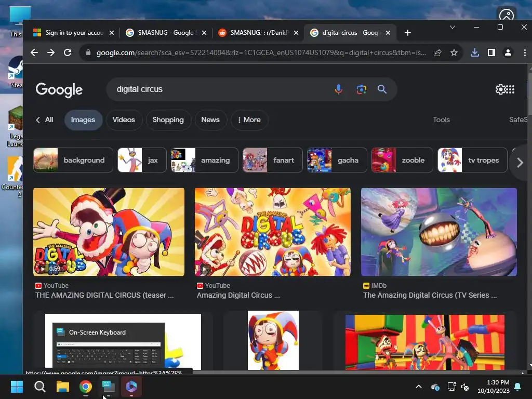Open The Amazing Digital Circus (TV Series link

click(x=430, y=295)
